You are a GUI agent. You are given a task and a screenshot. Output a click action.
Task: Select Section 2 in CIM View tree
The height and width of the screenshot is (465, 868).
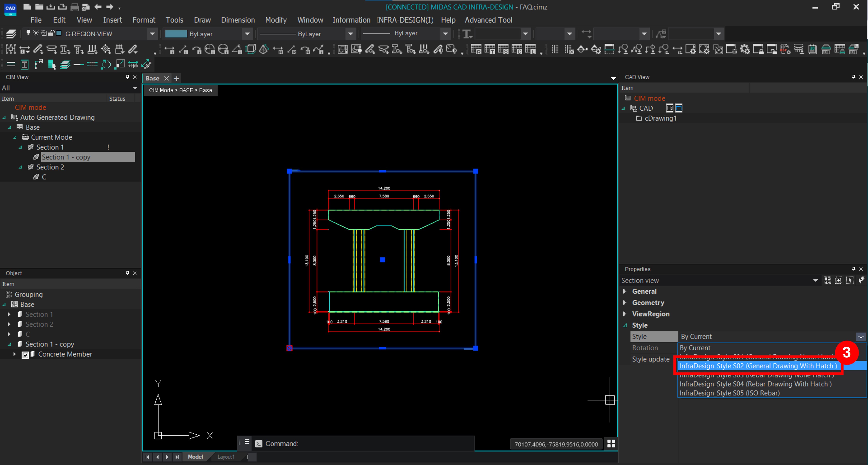50,167
